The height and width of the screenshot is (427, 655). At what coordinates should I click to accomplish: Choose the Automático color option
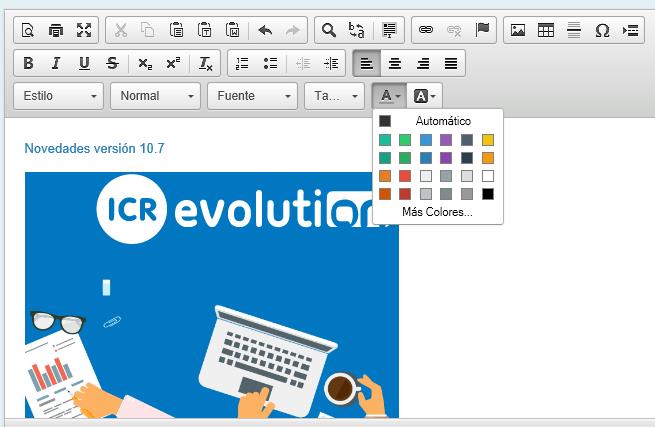coord(437,121)
